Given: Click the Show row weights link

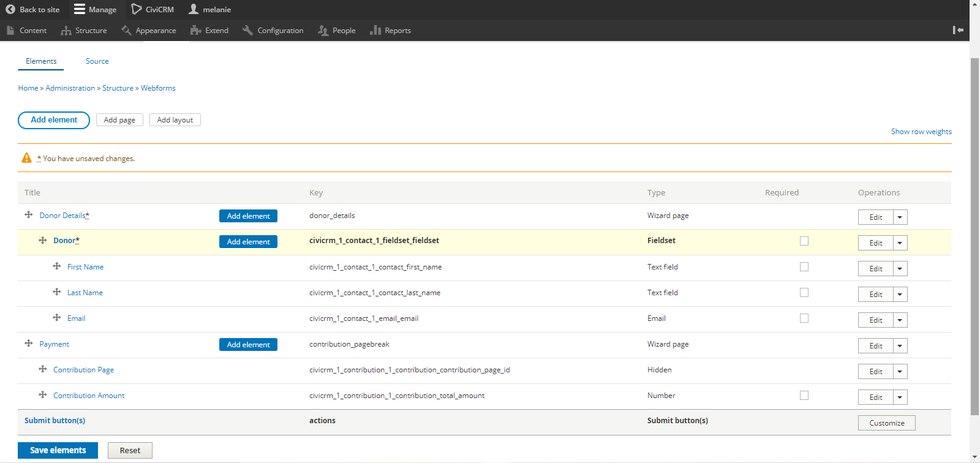Looking at the screenshot, I should coord(921,132).
